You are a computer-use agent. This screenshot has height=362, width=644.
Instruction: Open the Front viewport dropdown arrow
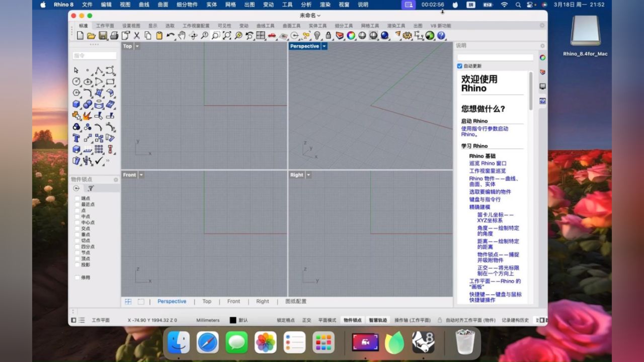click(141, 175)
